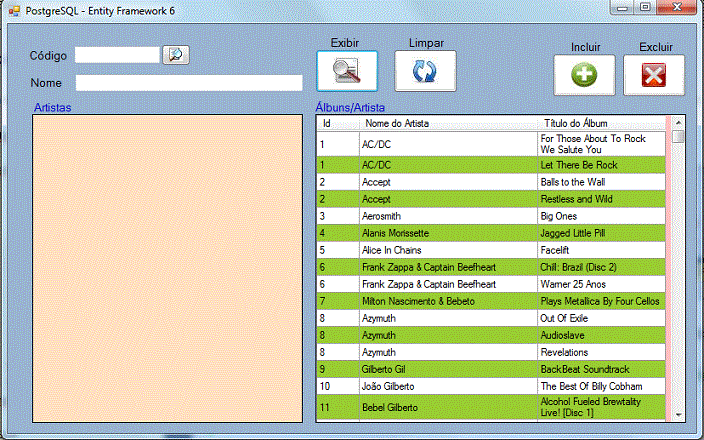Select 'Milton Nascimento & Bebeto' cell
This screenshot has width=704, height=440.
click(448, 301)
